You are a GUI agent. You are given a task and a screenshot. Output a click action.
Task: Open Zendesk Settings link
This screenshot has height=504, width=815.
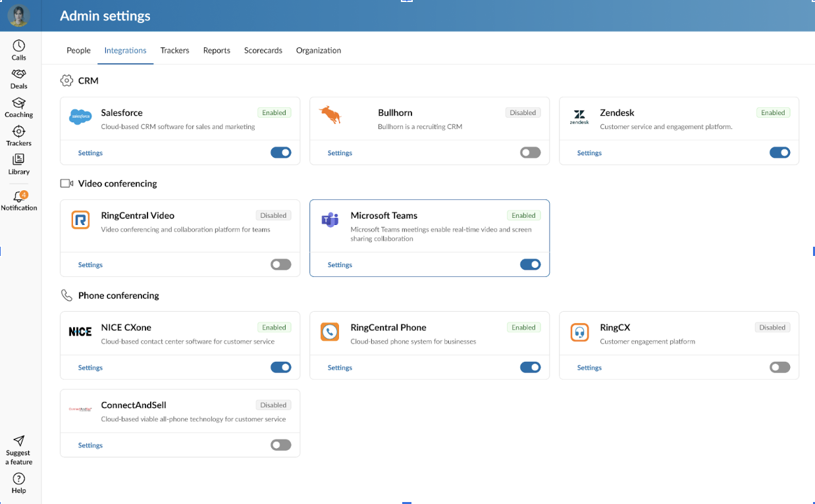[589, 153]
